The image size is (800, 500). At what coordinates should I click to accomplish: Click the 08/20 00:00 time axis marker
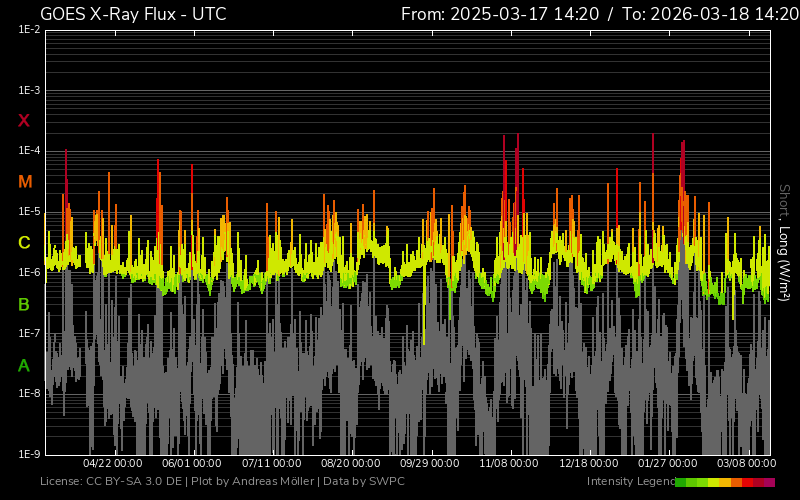(350, 464)
